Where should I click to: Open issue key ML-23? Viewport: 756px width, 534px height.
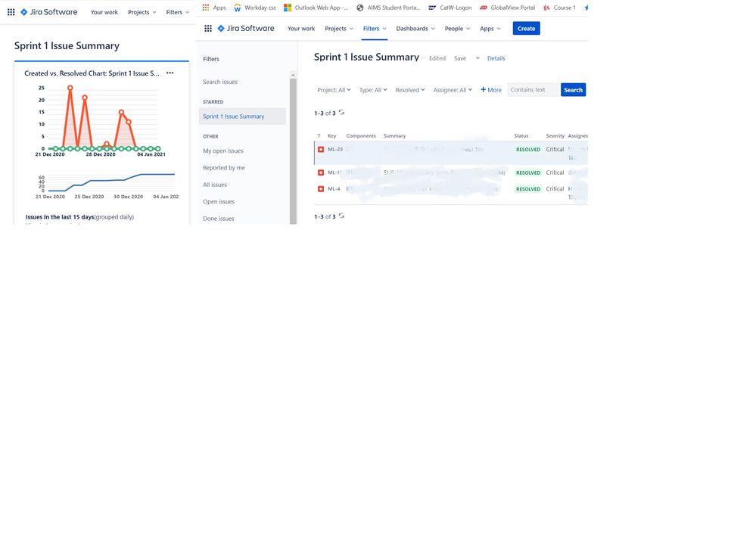click(335, 150)
